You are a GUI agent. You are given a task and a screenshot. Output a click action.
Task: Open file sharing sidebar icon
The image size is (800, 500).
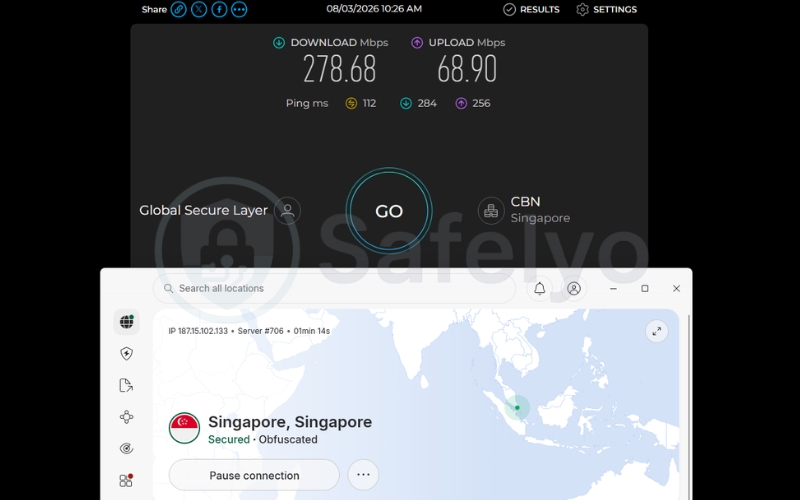point(126,385)
